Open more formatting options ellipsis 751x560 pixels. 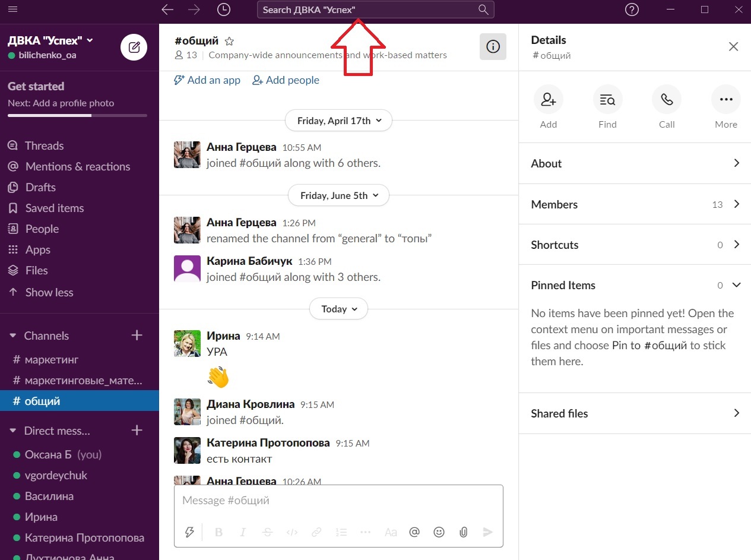coord(366,532)
